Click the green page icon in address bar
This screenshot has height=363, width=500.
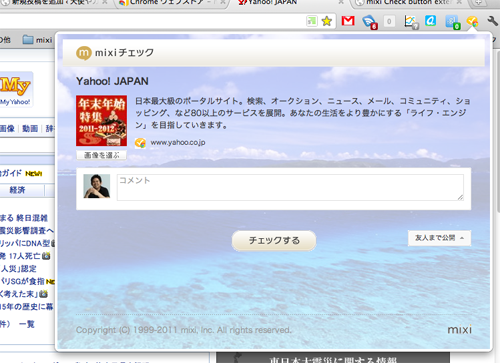pos(312,21)
